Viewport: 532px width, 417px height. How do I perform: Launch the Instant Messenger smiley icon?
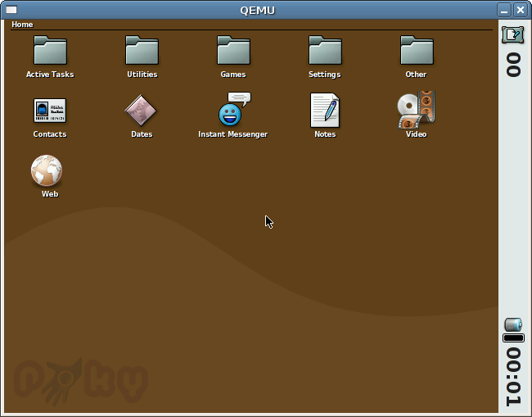click(x=234, y=109)
